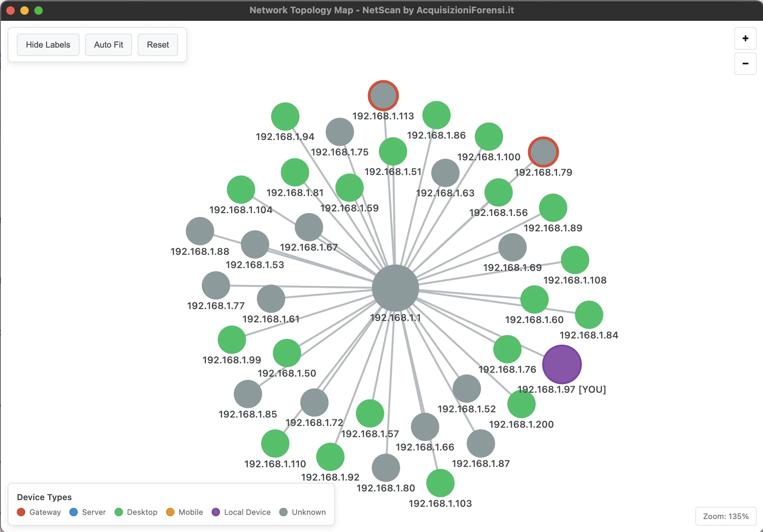763x532 pixels.
Task: Zoom out with the minus button
Action: click(x=745, y=64)
